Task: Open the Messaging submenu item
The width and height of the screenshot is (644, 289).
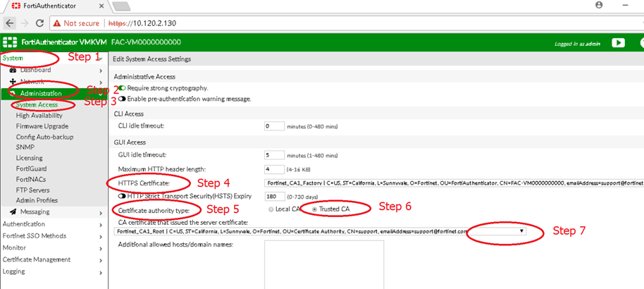Action: tap(35, 211)
